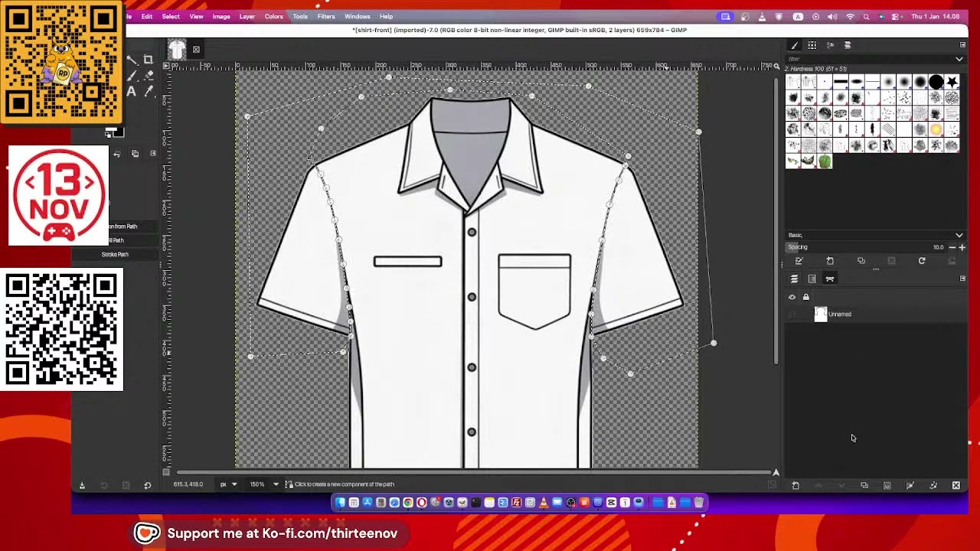980x551 pixels.
Task: Save tool preset in tool options
Action: pyautogui.click(x=82, y=485)
